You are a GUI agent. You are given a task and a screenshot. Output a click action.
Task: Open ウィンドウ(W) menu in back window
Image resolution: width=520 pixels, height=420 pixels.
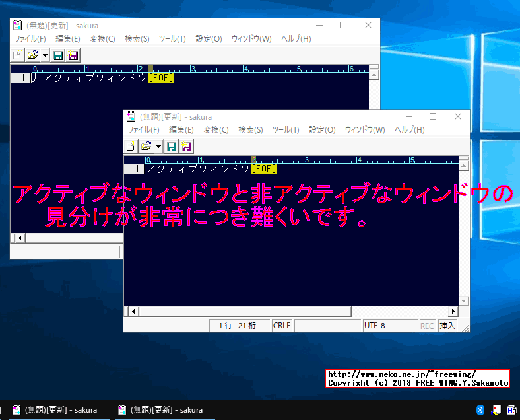click(251, 38)
